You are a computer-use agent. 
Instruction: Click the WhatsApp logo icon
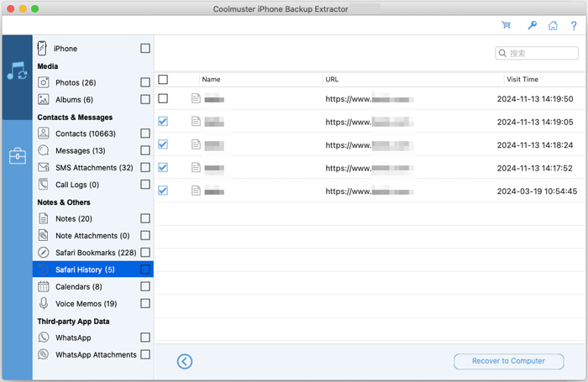(x=44, y=338)
